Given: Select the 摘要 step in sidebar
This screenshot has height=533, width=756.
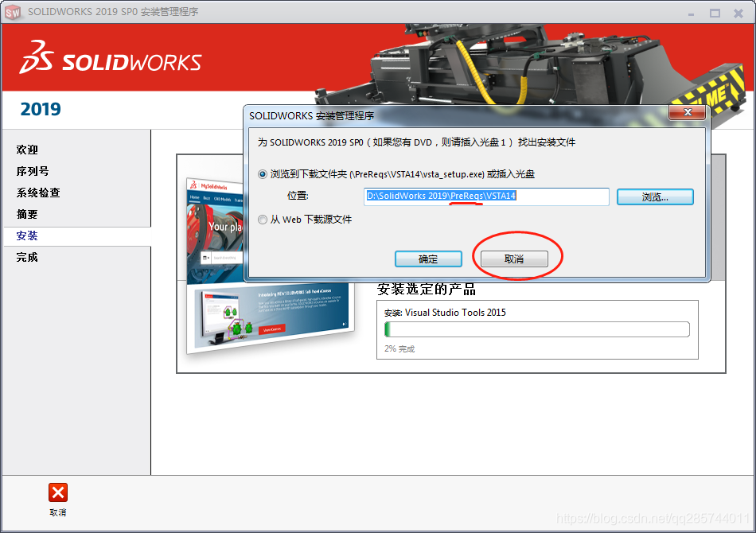Looking at the screenshot, I should (27, 215).
